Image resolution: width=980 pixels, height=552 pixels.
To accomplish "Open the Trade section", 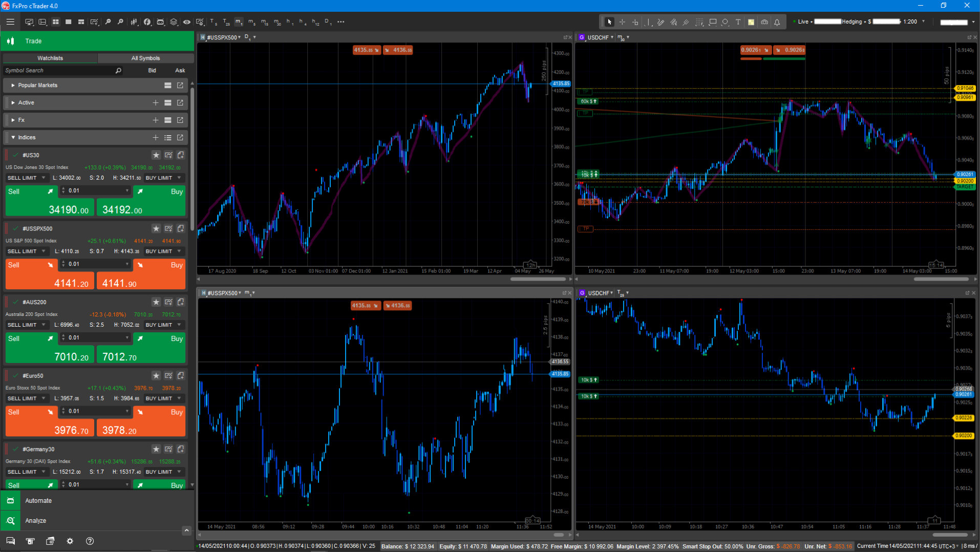I will [x=97, y=41].
